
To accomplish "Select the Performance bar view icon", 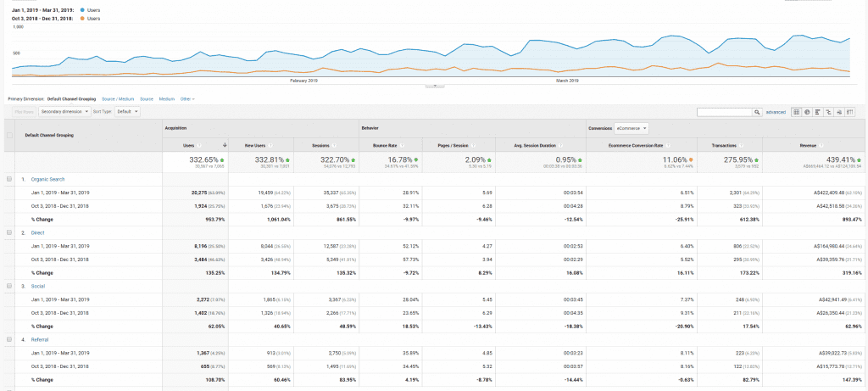I will pos(818,112).
